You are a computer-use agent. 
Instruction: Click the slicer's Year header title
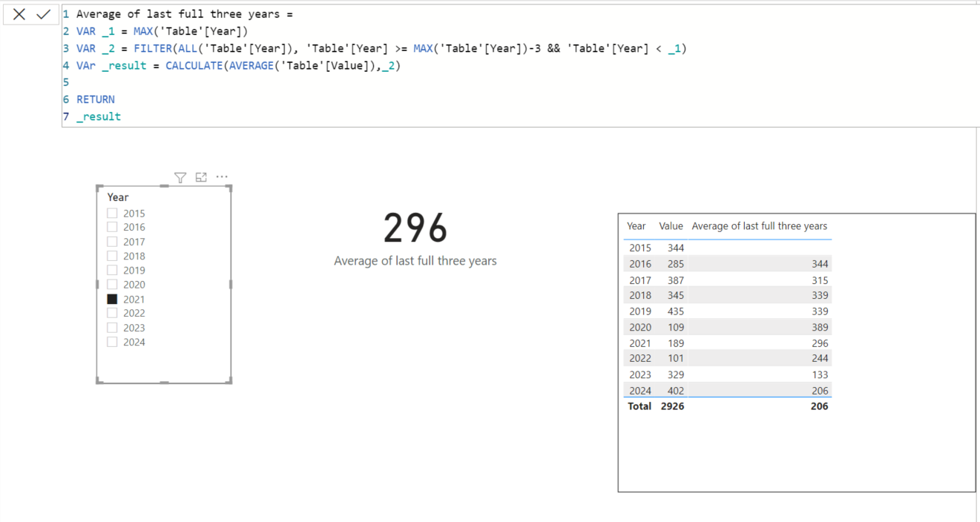118,197
